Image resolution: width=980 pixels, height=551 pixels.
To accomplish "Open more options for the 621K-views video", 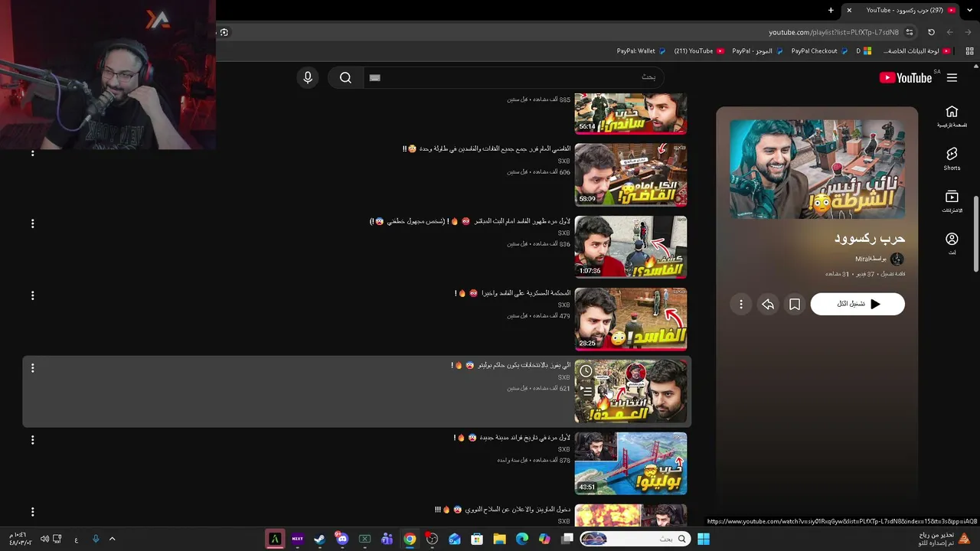I will click(32, 368).
